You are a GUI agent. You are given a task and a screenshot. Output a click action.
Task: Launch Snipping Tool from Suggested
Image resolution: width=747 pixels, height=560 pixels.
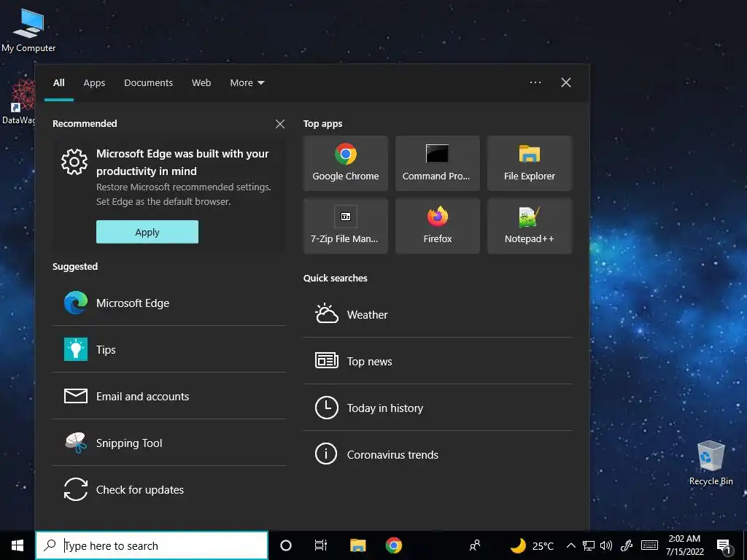tap(169, 443)
